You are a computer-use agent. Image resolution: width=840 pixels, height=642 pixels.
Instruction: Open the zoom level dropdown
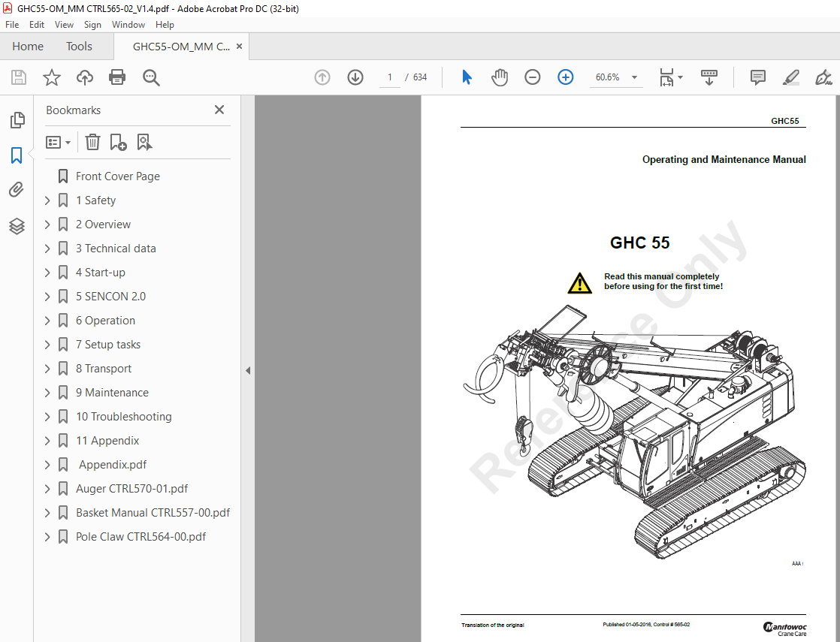(x=634, y=77)
